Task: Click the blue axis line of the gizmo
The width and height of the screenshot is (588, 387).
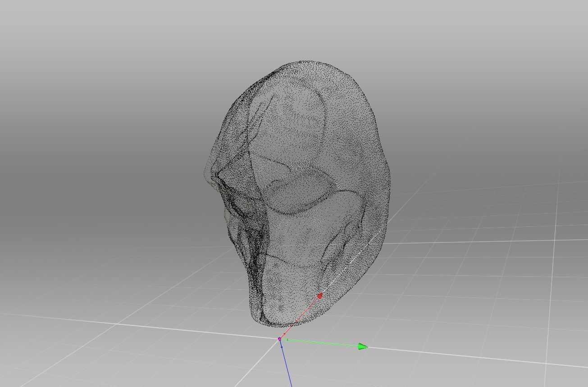Action: (285, 364)
